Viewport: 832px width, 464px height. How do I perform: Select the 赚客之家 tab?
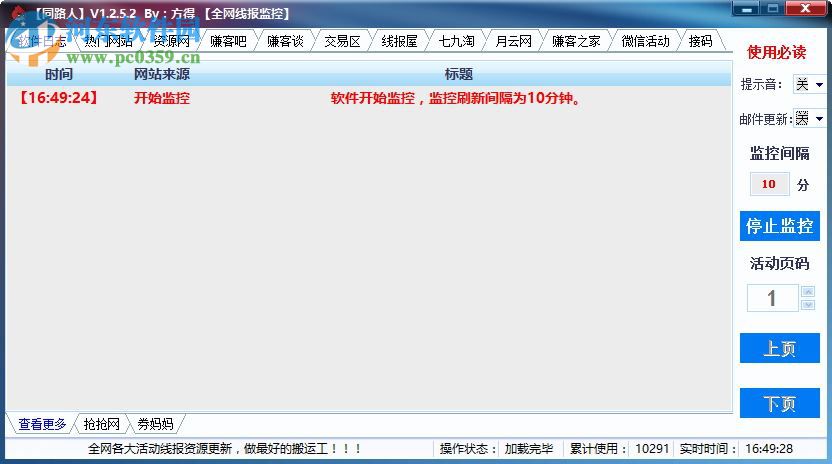(576, 41)
